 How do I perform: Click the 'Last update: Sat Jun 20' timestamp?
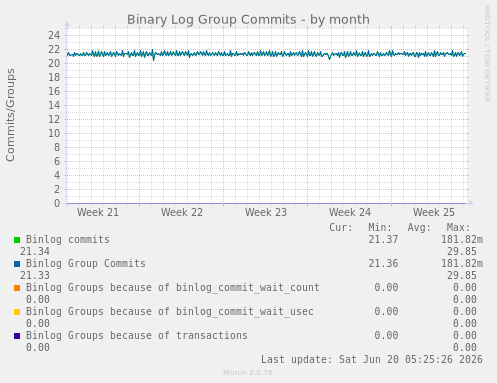coord(372,360)
